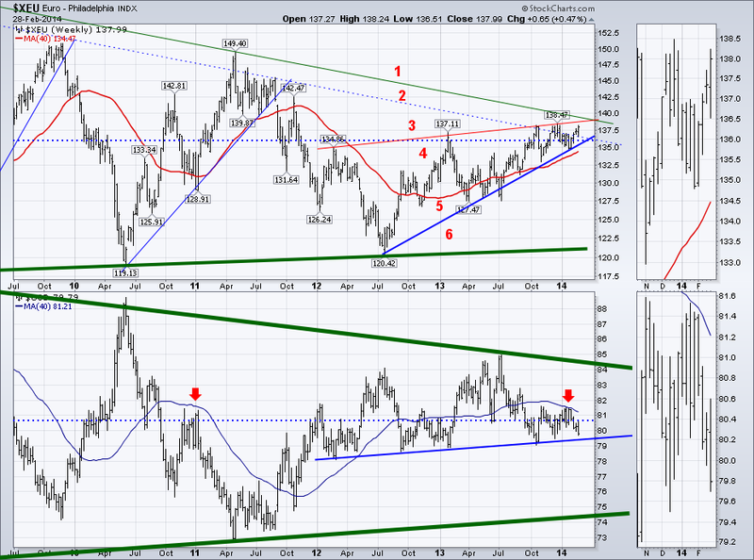Image resolution: width=754 pixels, height=560 pixels.
Task: Click the up-triangle icon after the Chg value
Action: pos(591,20)
